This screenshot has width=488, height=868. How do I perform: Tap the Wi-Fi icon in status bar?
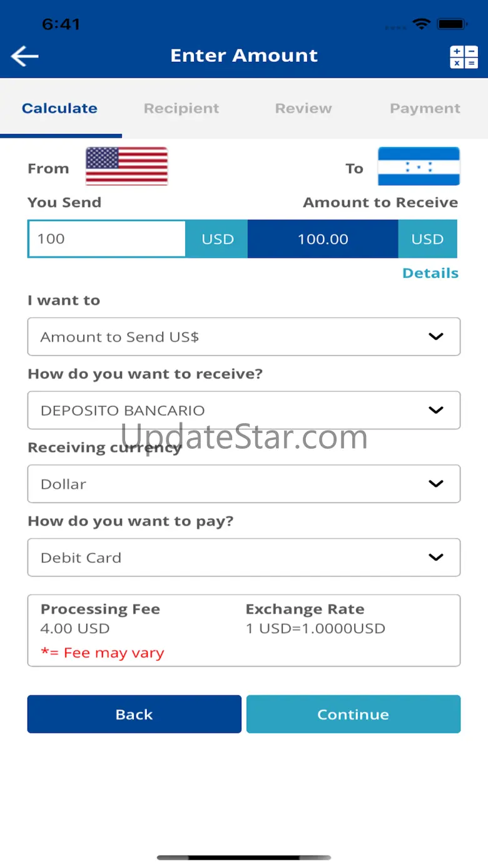pos(422,24)
